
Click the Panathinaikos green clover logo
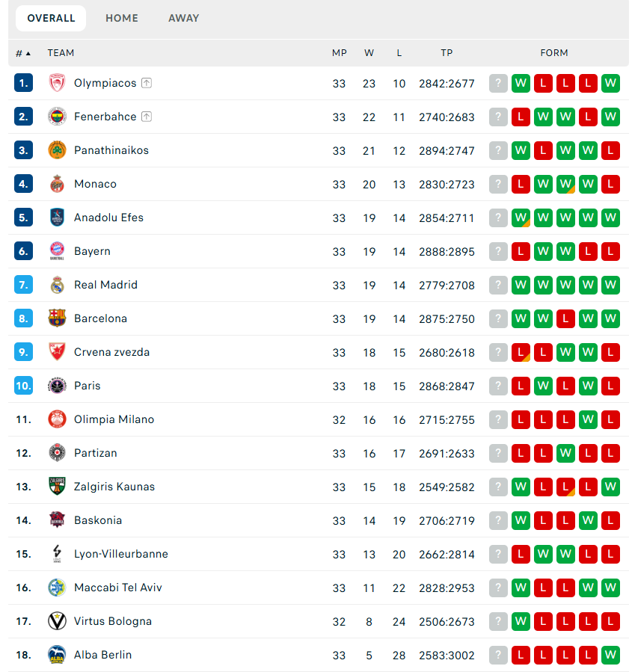58,150
